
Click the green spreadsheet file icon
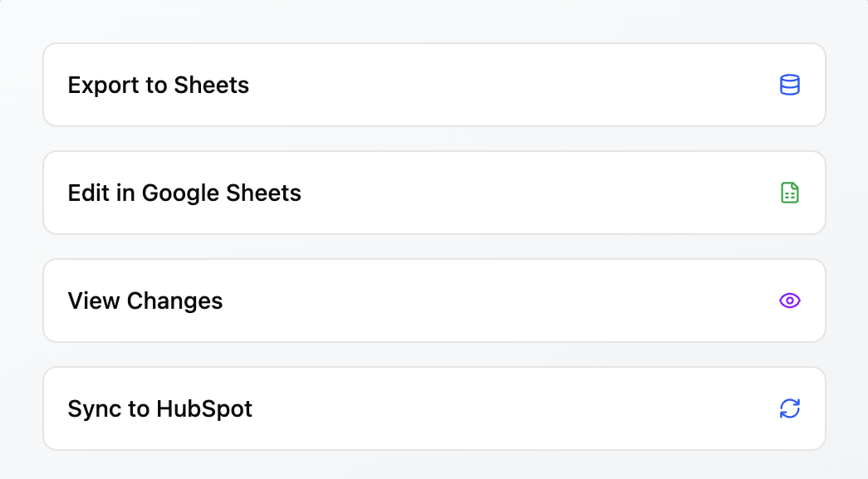pyautogui.click(x=789, y=193)
